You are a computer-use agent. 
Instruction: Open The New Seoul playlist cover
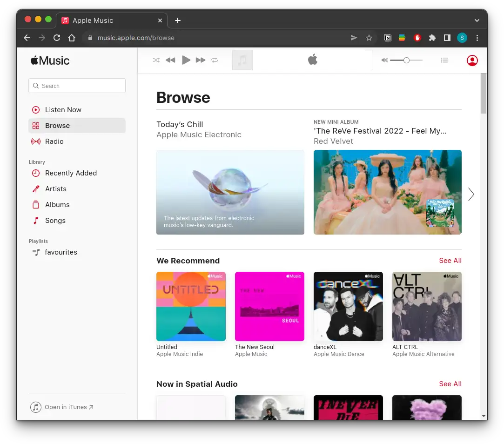tap(269, 306)
